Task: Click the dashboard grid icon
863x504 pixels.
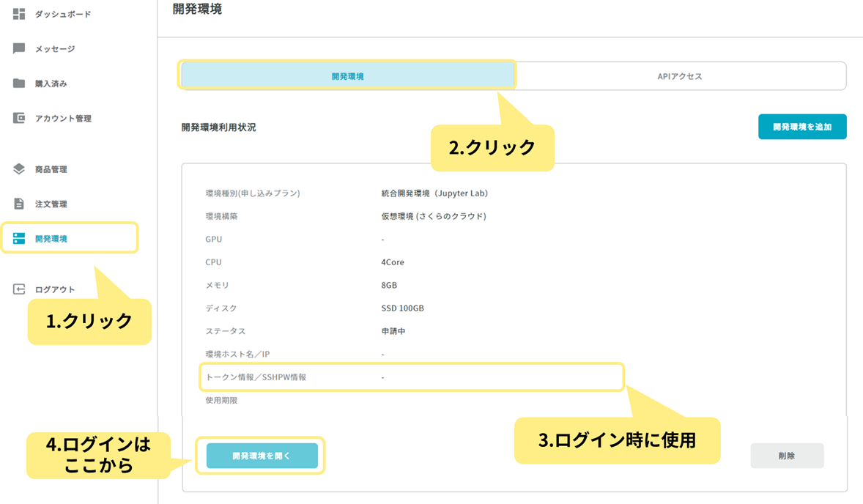Action: (x=19, y=14)
